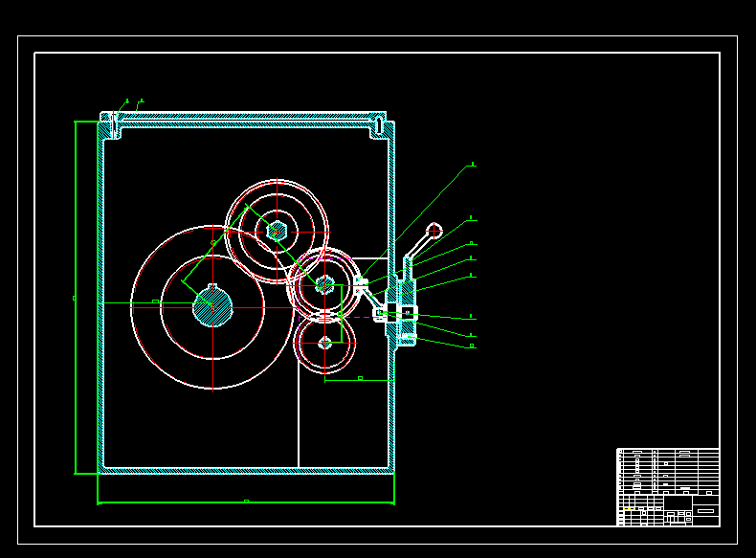
Task: Click the green horizontal width dimension below housing
Action: click(246, 502)
